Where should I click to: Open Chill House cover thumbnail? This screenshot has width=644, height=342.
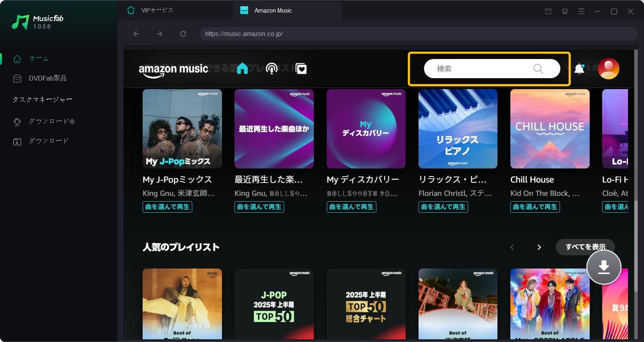click(550, 129)
